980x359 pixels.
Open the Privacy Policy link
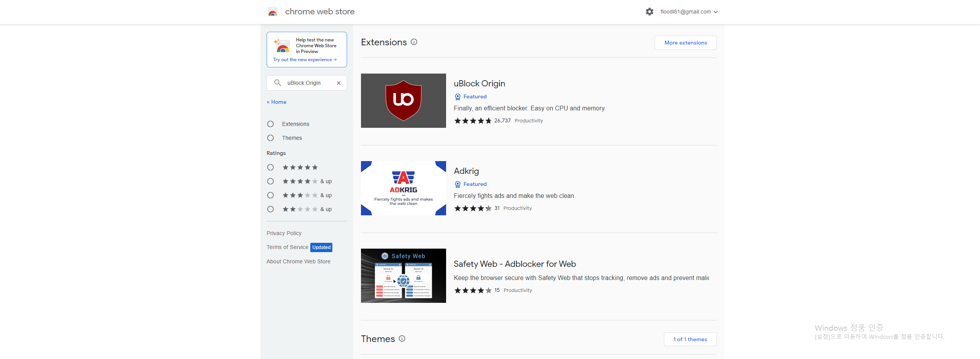(284, 233)
